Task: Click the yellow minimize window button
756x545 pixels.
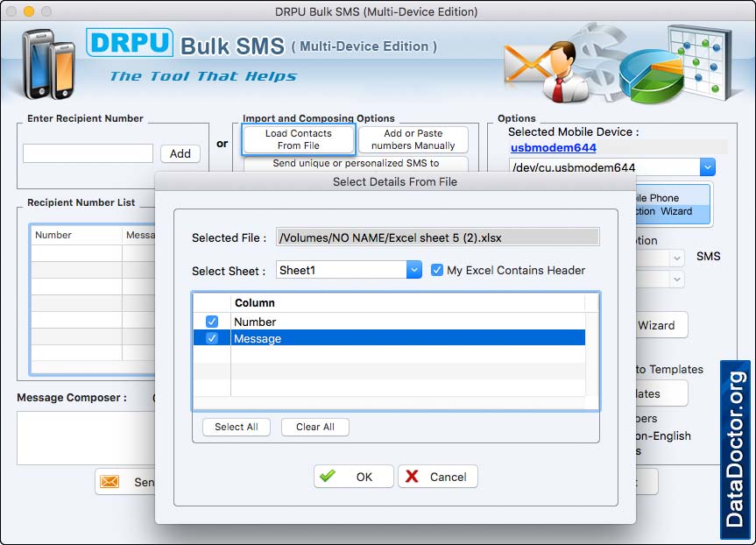Action: tap(29, 11)
